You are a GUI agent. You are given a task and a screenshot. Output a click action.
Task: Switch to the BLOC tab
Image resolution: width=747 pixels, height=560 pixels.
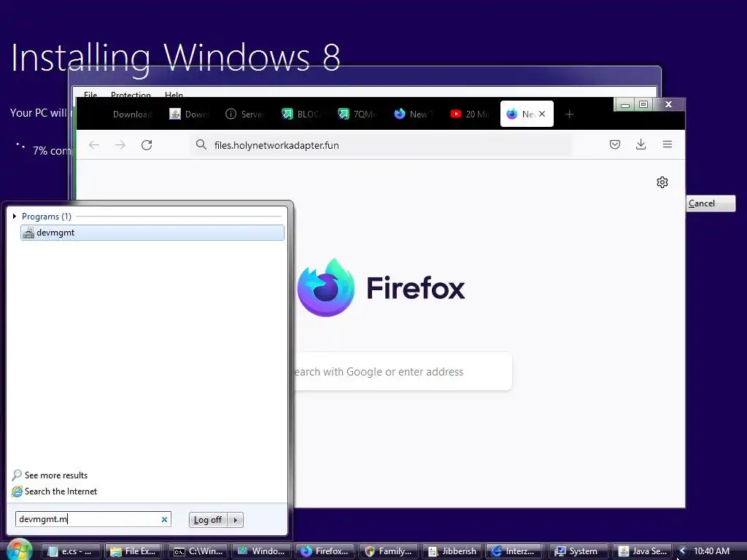click(301, 114)
